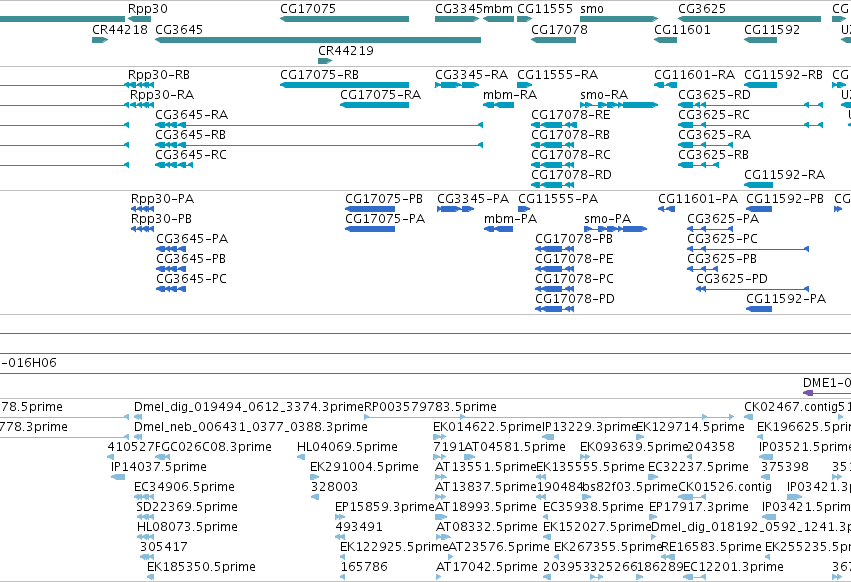Select the small CR44219 gene glyph
The image size is (851, 582).
click(325, 60)
